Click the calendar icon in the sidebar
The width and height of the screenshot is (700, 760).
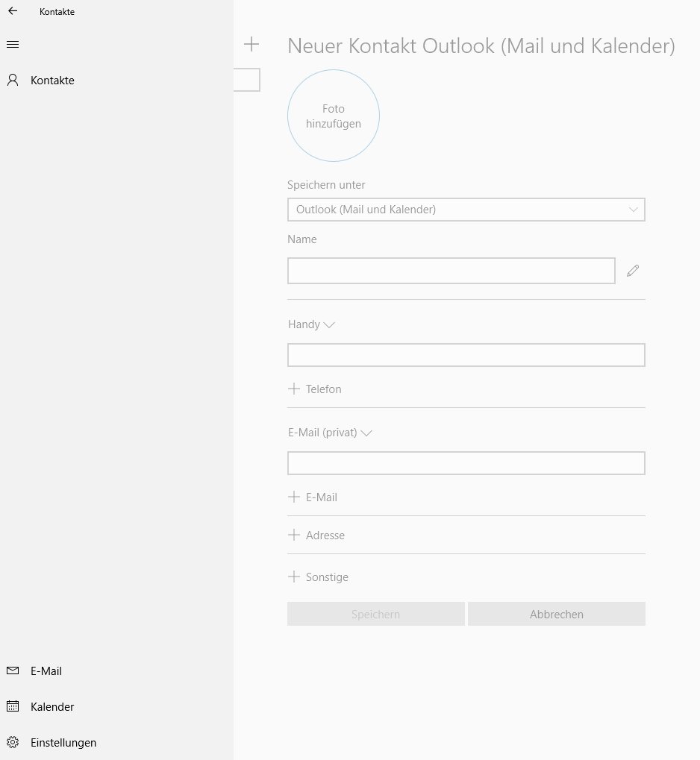[x=13, y=706]
